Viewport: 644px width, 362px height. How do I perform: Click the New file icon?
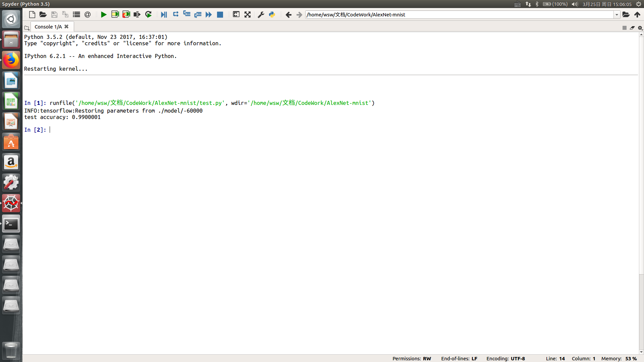point(32,15)
